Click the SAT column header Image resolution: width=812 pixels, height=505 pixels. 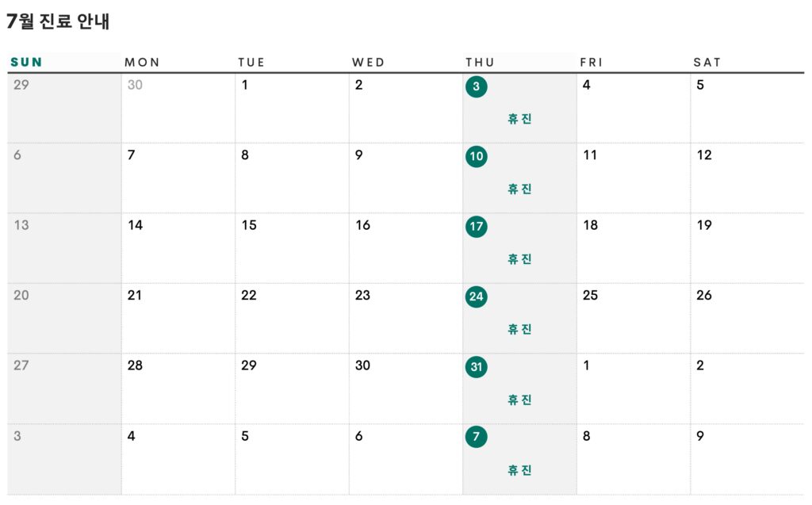707,62
